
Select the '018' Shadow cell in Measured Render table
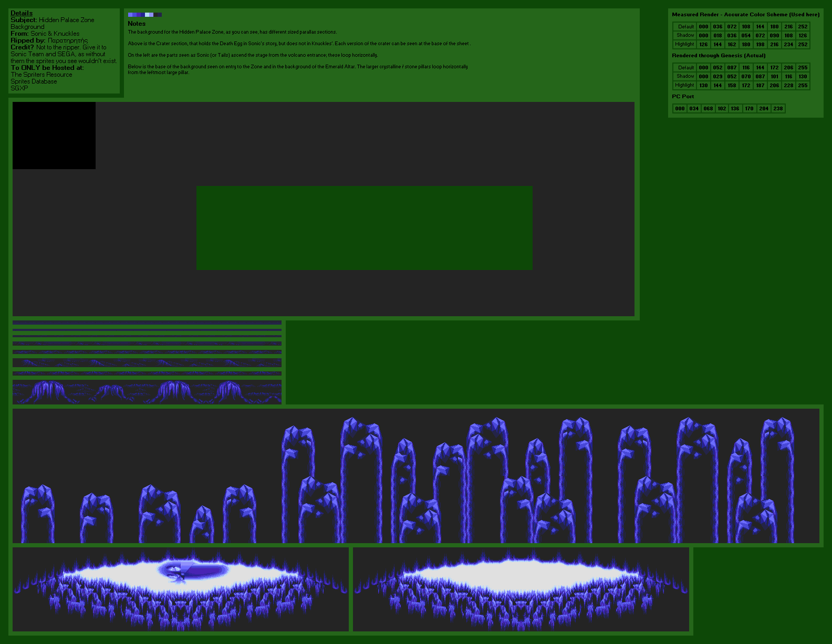[x=717, y=36]
